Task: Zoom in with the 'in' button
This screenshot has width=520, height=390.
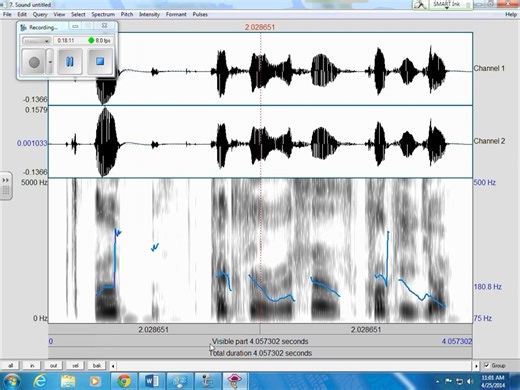Action: tap(32, 366)
